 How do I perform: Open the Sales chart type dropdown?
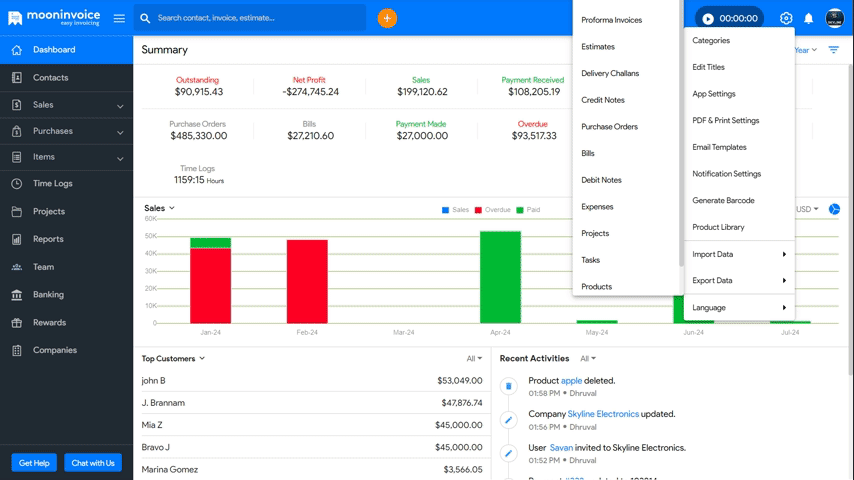click(x=159, y=208)
